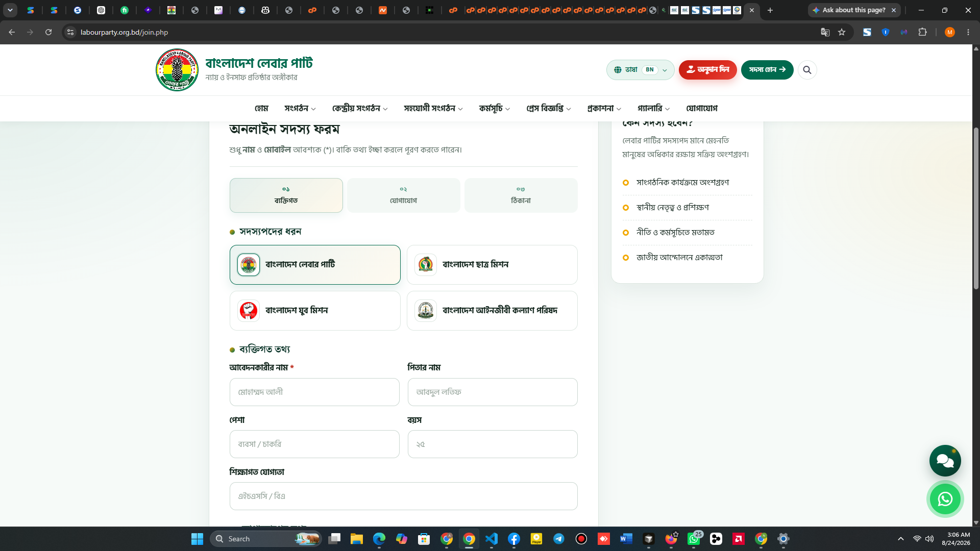Switch to step ০৩ ঠিকানা tab

(x=521, y=195)
